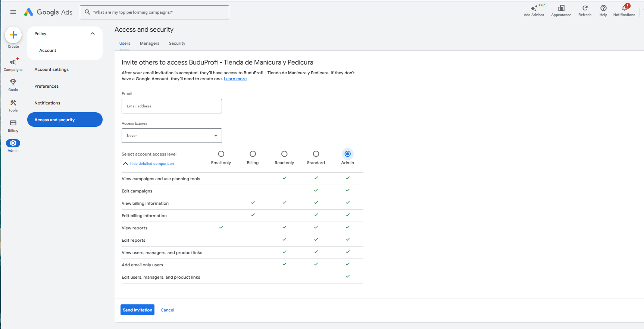Image resolution: width=644 pixels, height=329 pixels.
Task: Select Email only access level
Action: point(221,154)
